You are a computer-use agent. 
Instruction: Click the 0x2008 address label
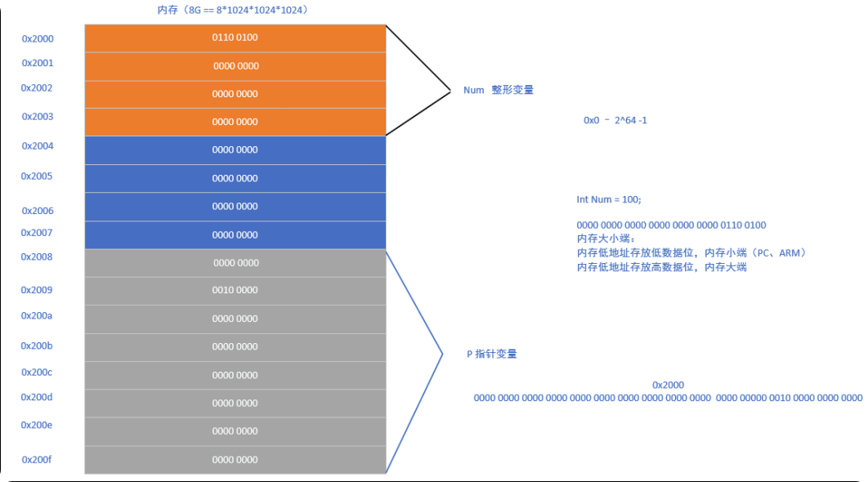click(x=37, y=257)
